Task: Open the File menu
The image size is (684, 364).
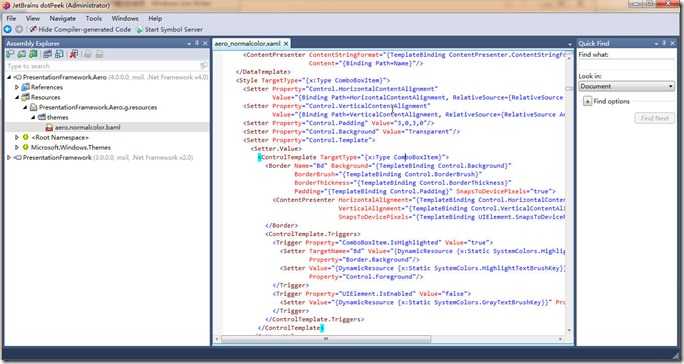Action: tap(11, 18)
